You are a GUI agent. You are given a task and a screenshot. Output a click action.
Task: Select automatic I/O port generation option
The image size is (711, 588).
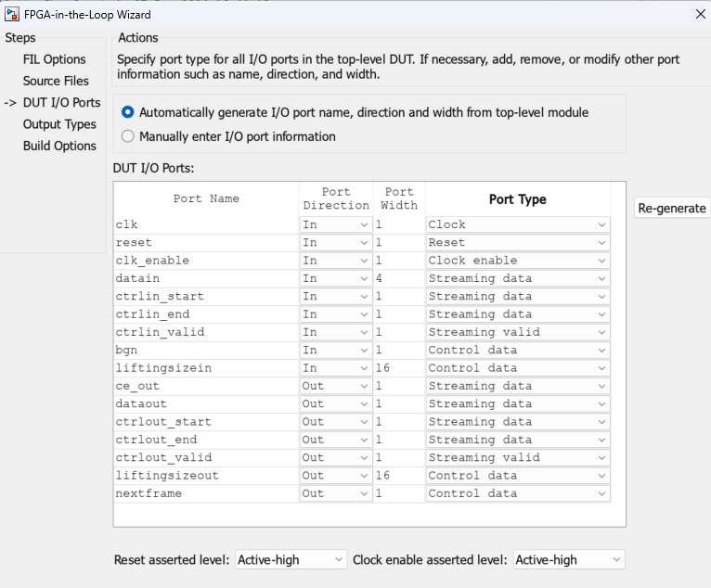pos(128,112)
